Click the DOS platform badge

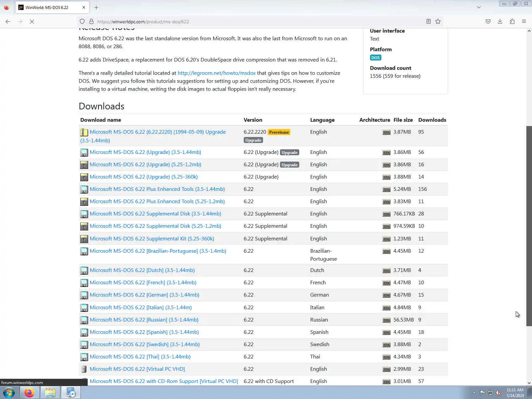[x=375, y=58]
